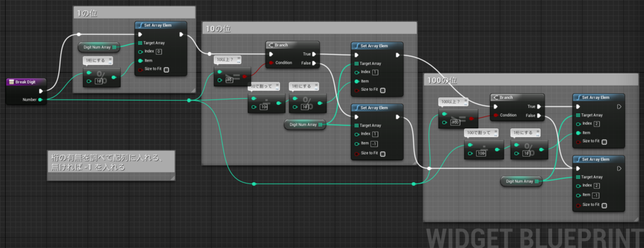Click the False exec pin on the 100の位 Branch
This screenshot has height=248, width=644.
539,116
